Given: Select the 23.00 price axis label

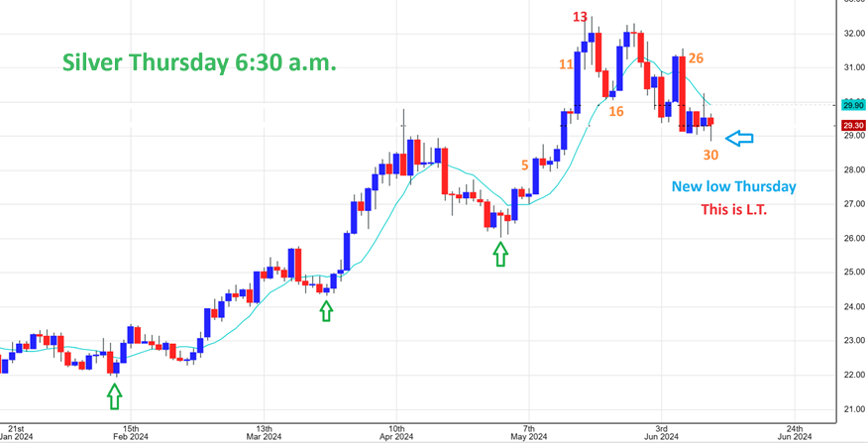Looking at the screenshot, I should 853,341.
